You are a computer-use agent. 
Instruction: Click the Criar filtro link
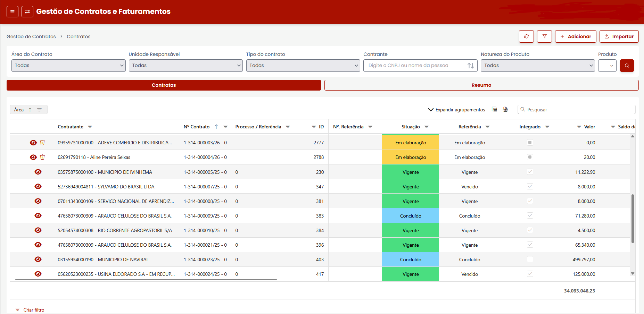[x=34, y=310]
